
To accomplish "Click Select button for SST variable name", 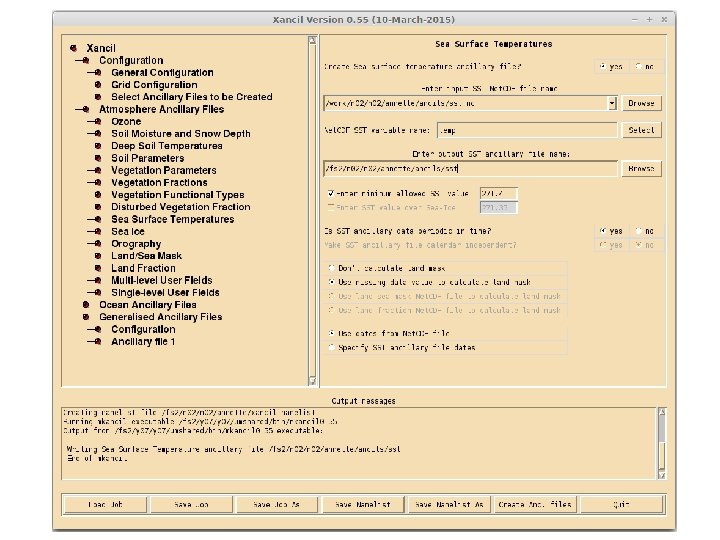I will pyautogui.click(x=641, y=130).
